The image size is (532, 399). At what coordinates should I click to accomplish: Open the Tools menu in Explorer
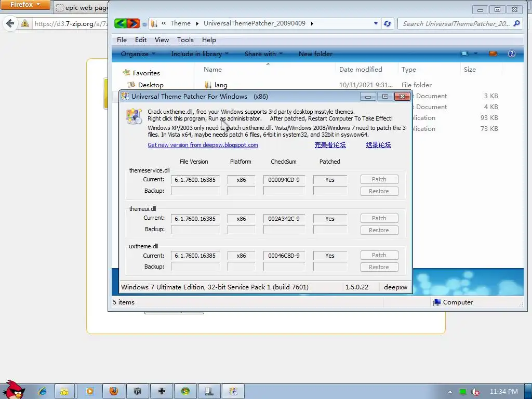coord(185,39)
